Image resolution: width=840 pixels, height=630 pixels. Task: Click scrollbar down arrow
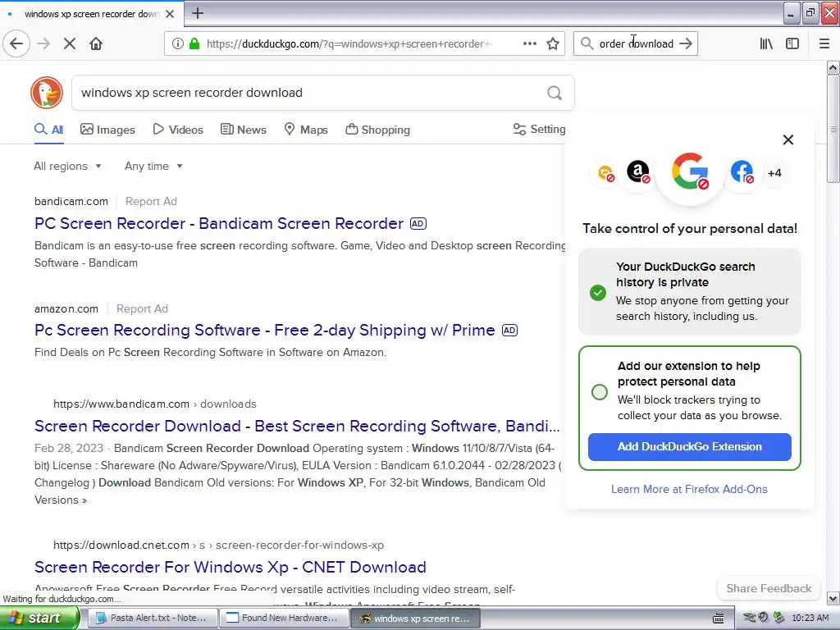(x=833, y=598)
